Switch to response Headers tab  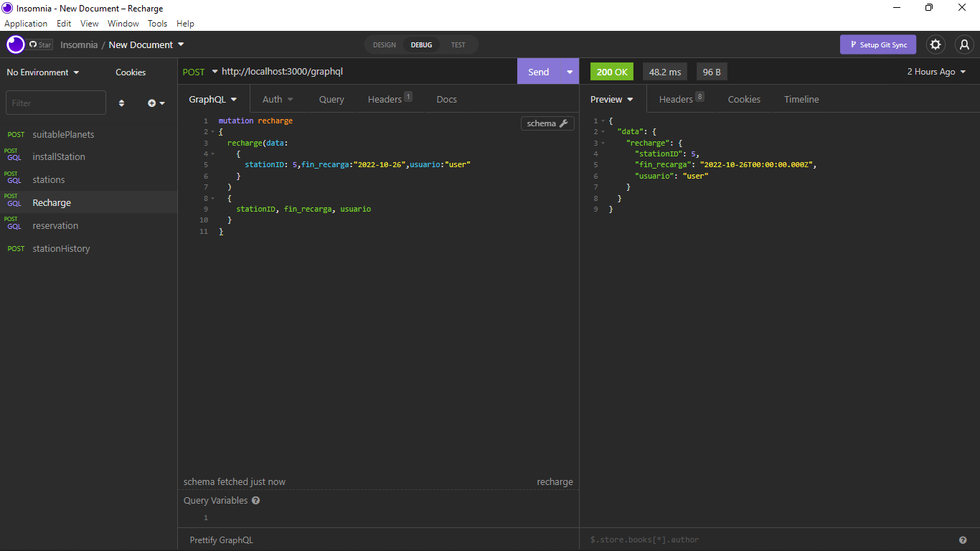[682, 99]
